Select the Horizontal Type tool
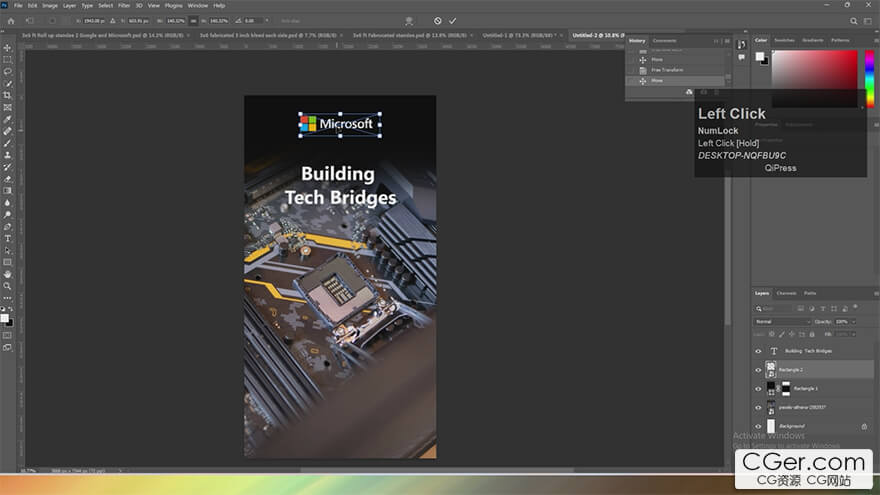The image size is (880, 495). coord(7,239)
